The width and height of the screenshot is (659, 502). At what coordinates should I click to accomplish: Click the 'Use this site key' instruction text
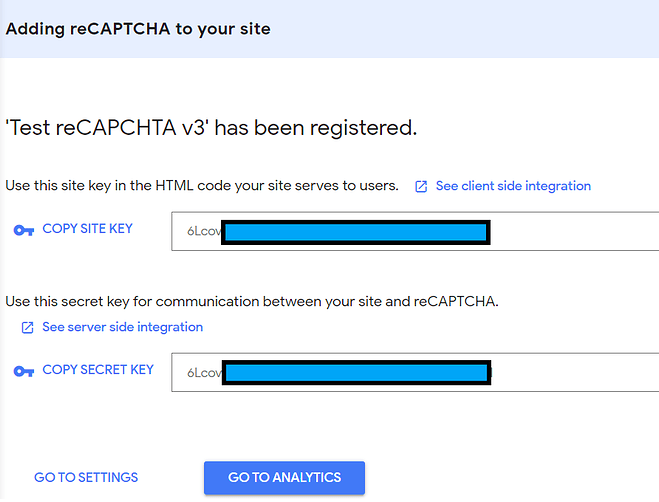point(202,186)
